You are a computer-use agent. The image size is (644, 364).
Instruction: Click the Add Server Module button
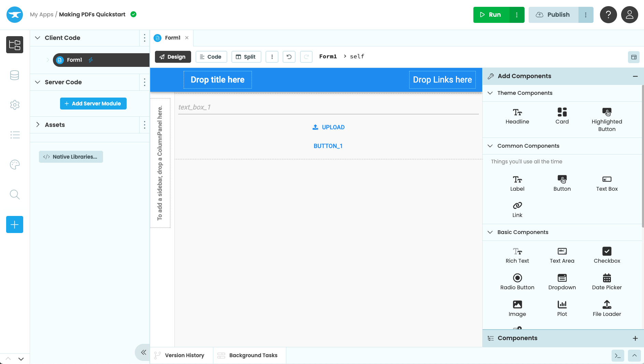coord(93,103)
